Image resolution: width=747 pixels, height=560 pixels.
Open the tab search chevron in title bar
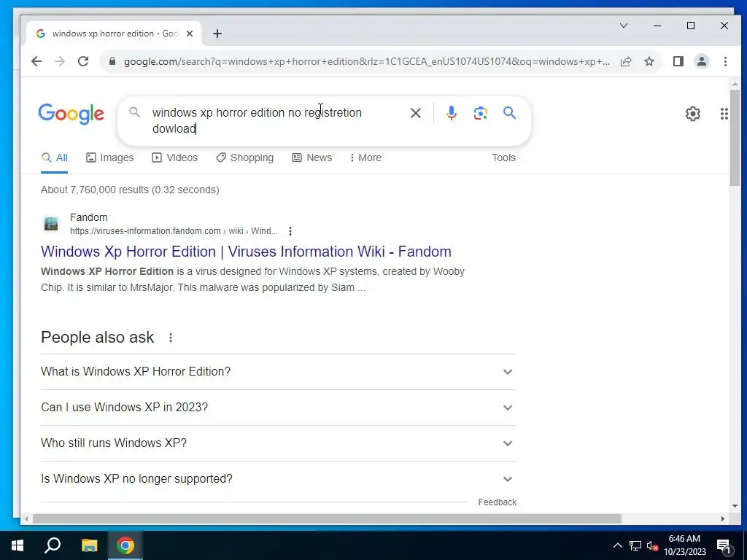[x=624, y=26]
